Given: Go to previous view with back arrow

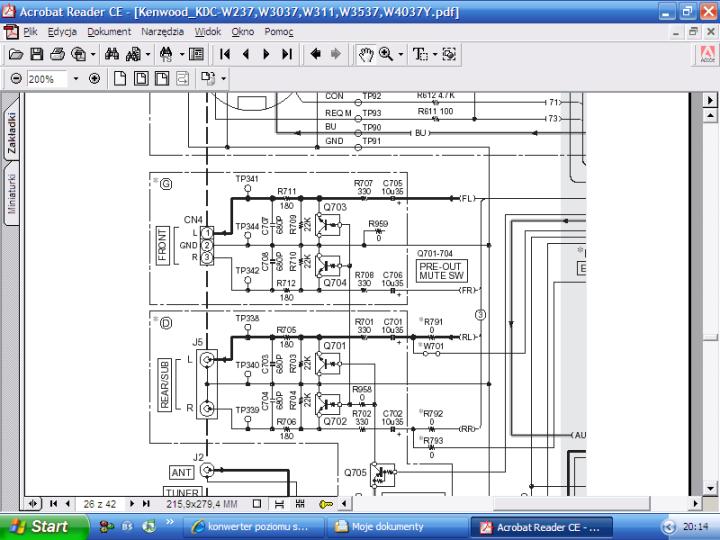Looking at the screenshot, I should [315, 54].
